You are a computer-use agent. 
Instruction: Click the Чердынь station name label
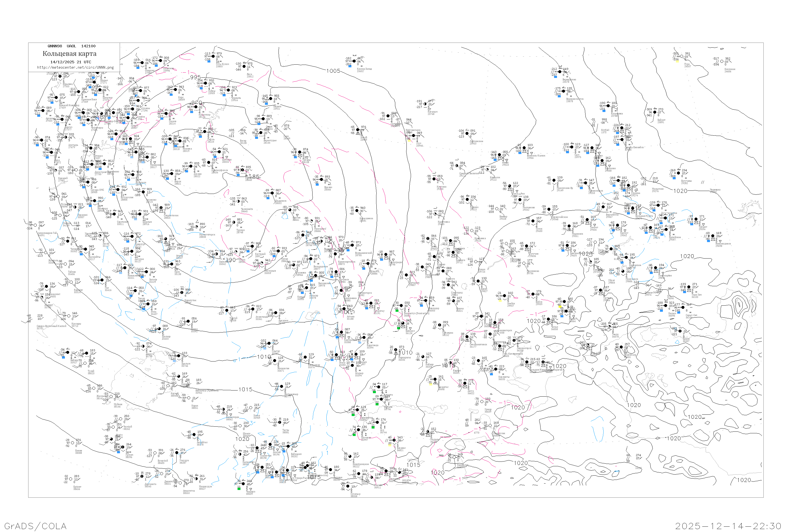[x=236, y=98]
